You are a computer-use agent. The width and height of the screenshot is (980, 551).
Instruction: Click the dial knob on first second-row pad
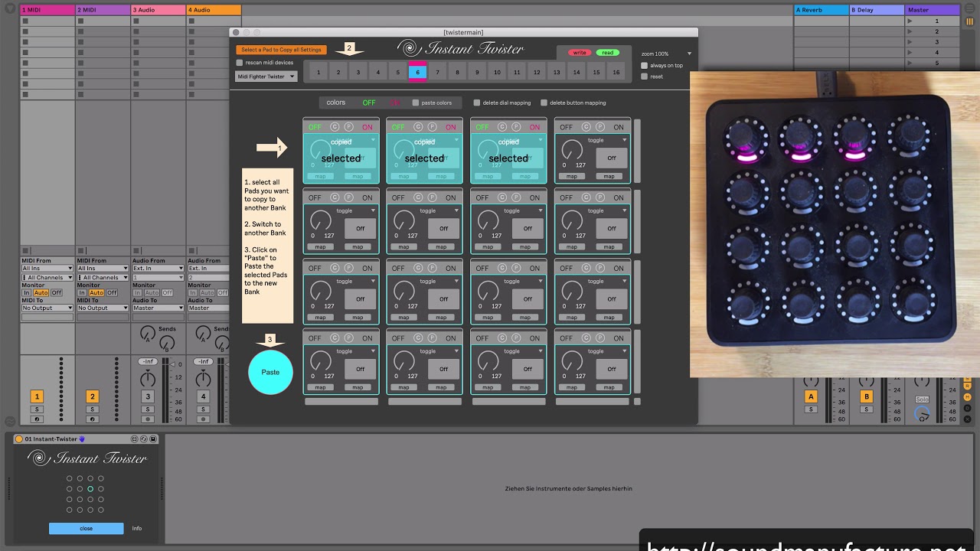[320, 221]
